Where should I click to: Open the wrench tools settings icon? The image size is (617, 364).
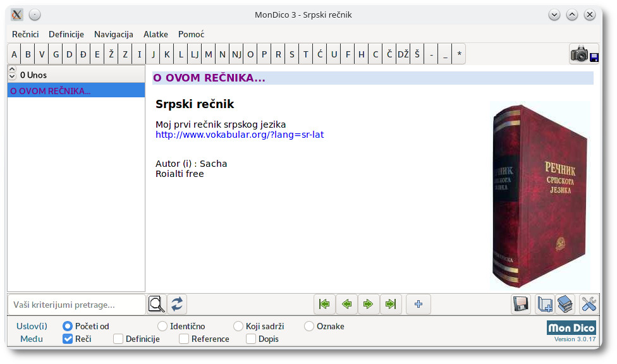tap(589, 304)
